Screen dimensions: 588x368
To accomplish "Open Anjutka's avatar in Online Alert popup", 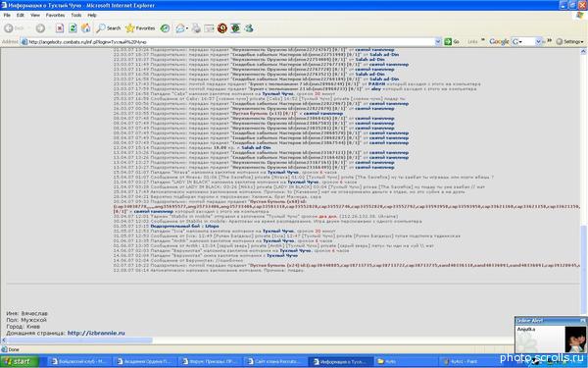I will pos(575,340).
